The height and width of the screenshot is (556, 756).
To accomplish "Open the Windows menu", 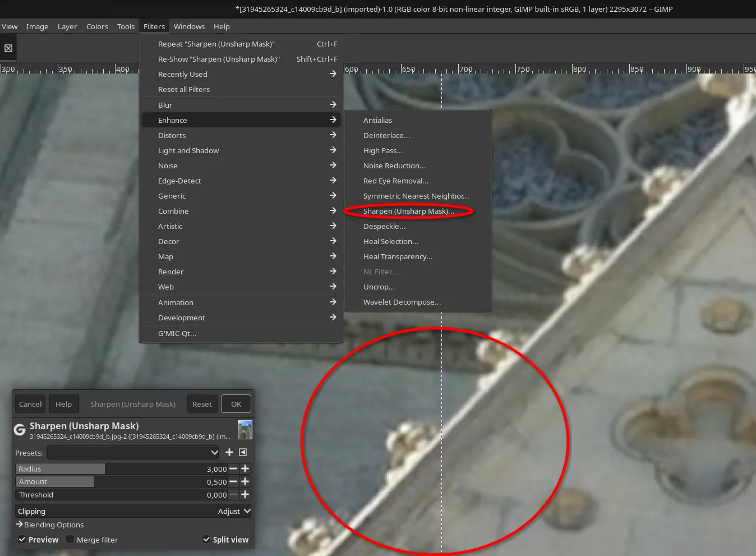I will point(189,26).
